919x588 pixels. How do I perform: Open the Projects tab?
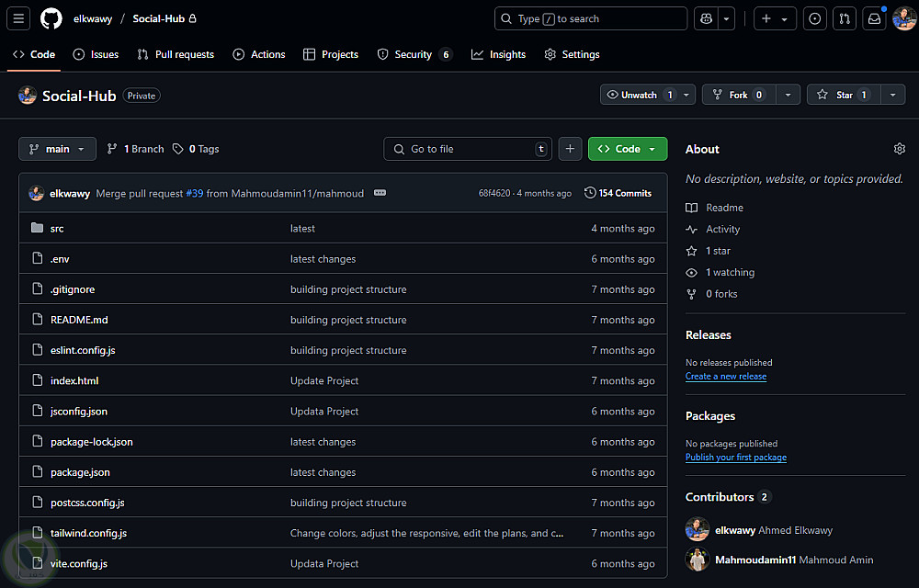pyautogui.click(x=331, y=54)
